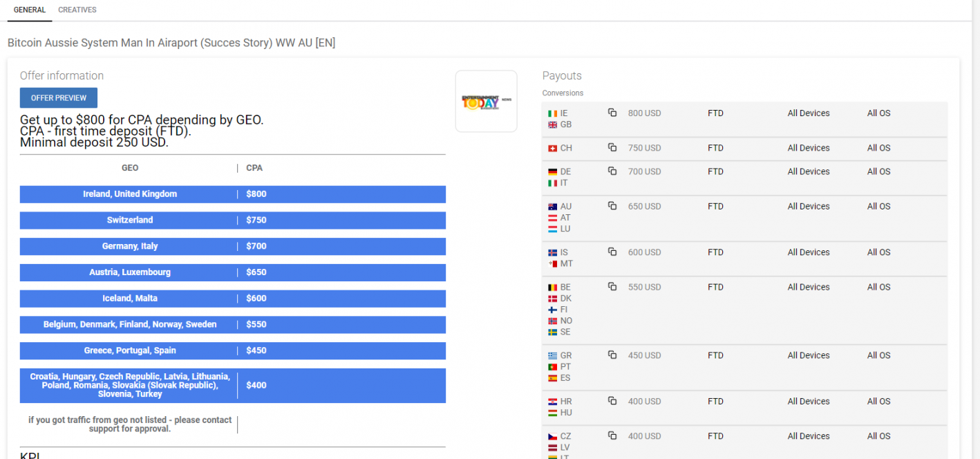Click "All Devices" in the 700 USD row
980x459 pixels.
(809, 171)
